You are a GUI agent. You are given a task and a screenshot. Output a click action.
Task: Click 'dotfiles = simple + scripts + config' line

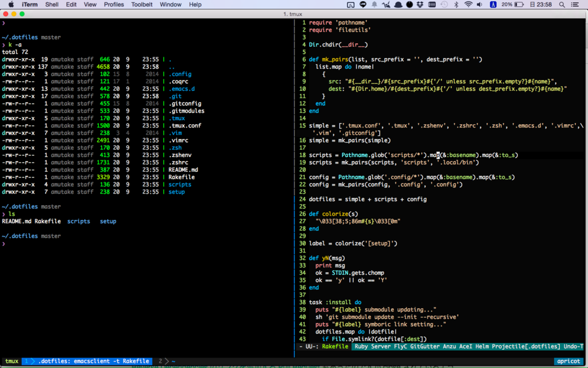[x=368, y=200]
